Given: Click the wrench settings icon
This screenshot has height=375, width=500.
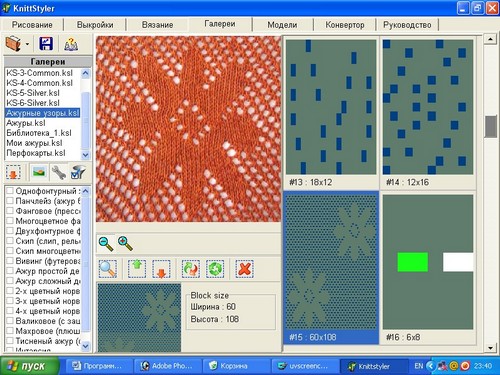Looking at the screenshot, I should tap(59, 172).
